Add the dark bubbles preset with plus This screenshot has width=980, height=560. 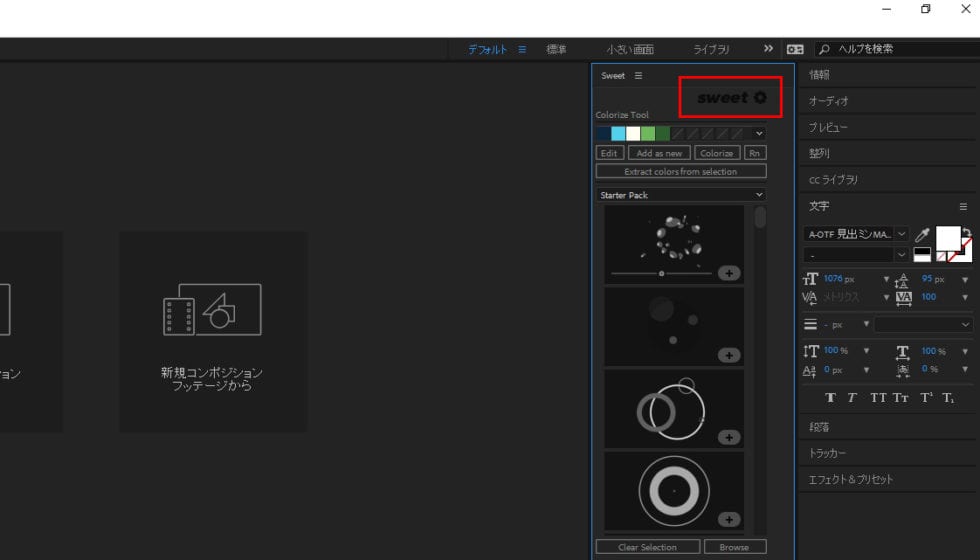coord(729,355)
